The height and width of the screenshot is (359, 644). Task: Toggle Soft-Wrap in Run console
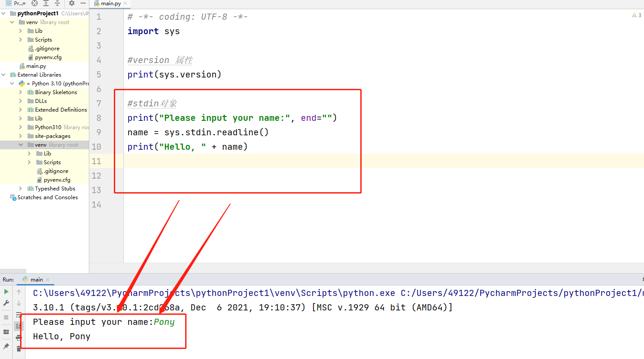19,314
